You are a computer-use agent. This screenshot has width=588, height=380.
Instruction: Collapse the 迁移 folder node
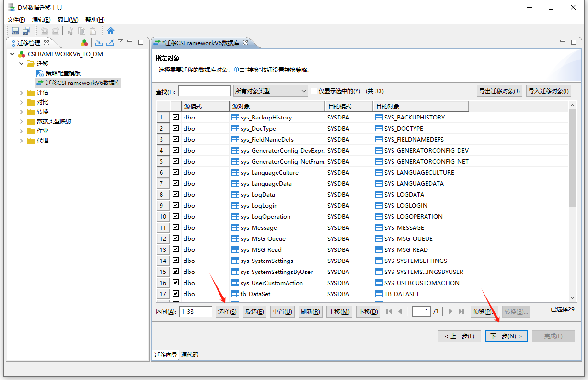point(22,63)
